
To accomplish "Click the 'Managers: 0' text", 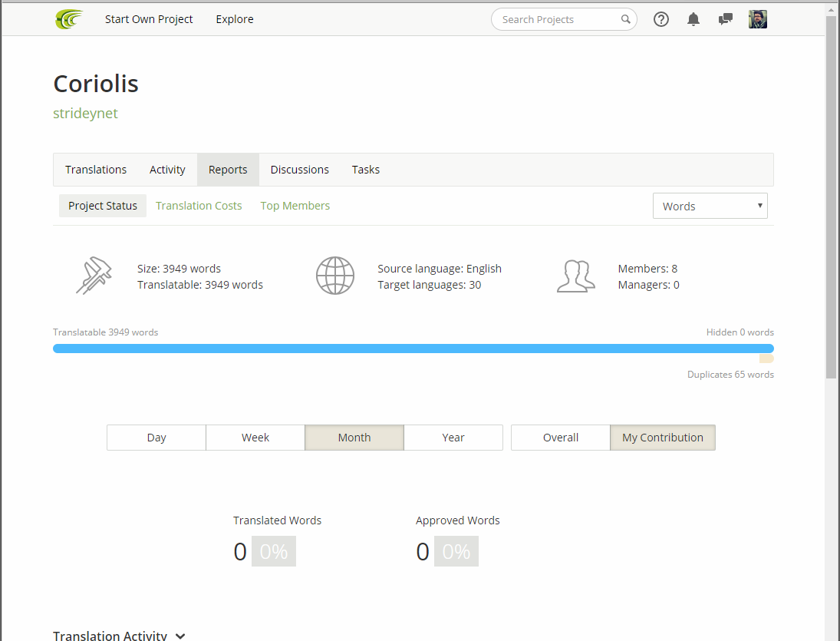I will coord(649,285).
